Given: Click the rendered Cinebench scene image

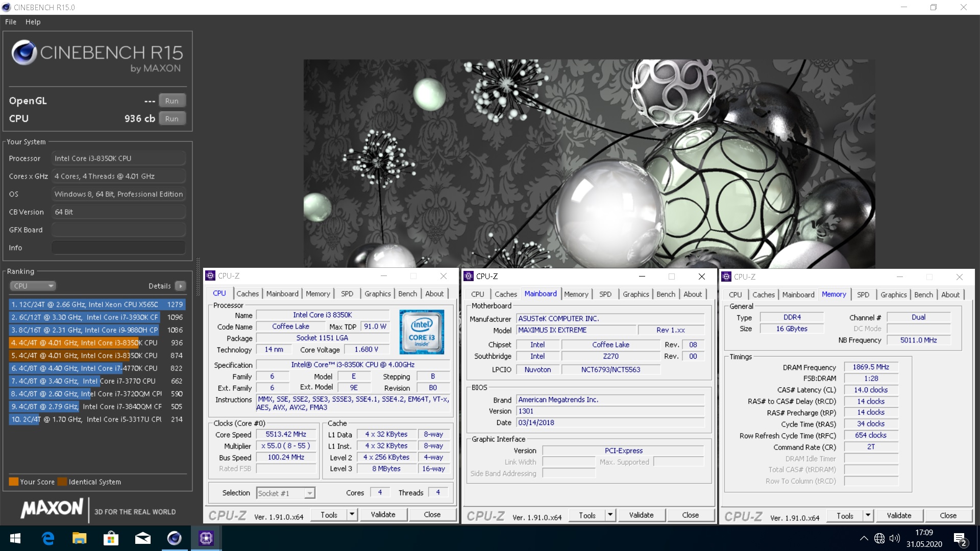Looking at the screenshot, I should [589, 164].
